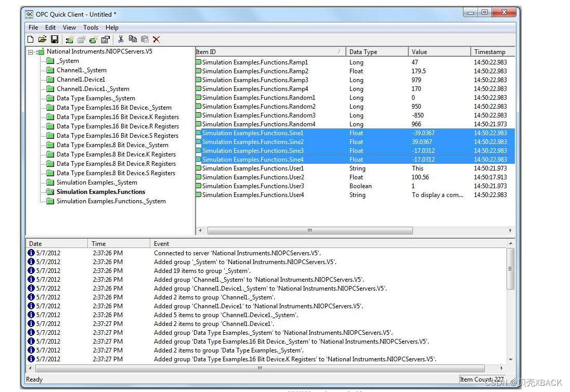
Task: Collapse the National Instruments.NIOPCServers.V5 tree node
Action: pos(31,53)
